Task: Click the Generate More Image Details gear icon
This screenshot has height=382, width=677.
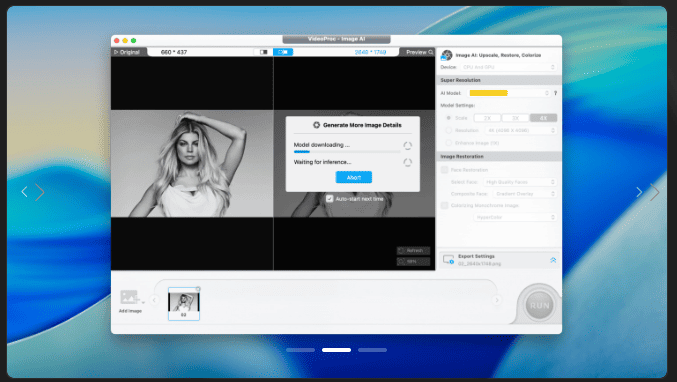Action: (x=316, y=125)
